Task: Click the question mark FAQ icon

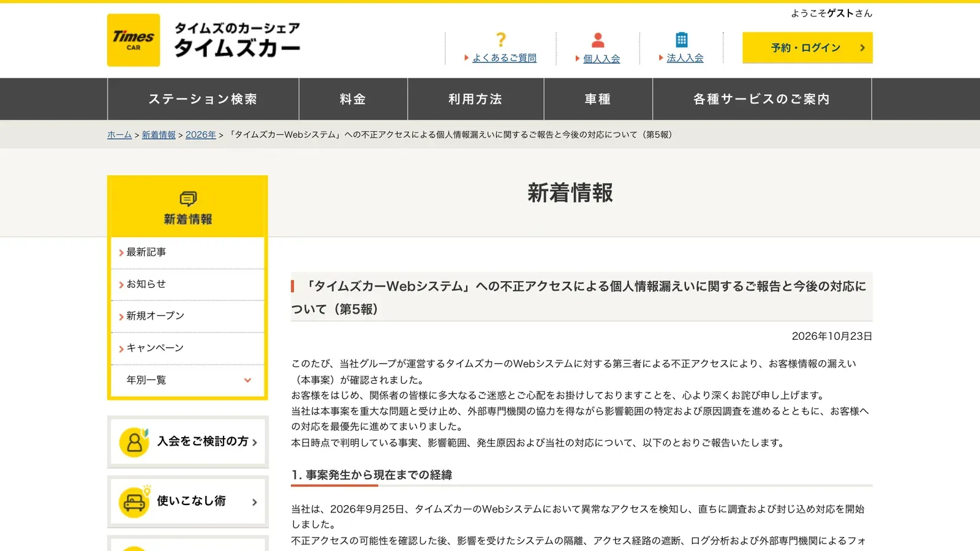Action: pyautogui.click(x=501, y=40)
